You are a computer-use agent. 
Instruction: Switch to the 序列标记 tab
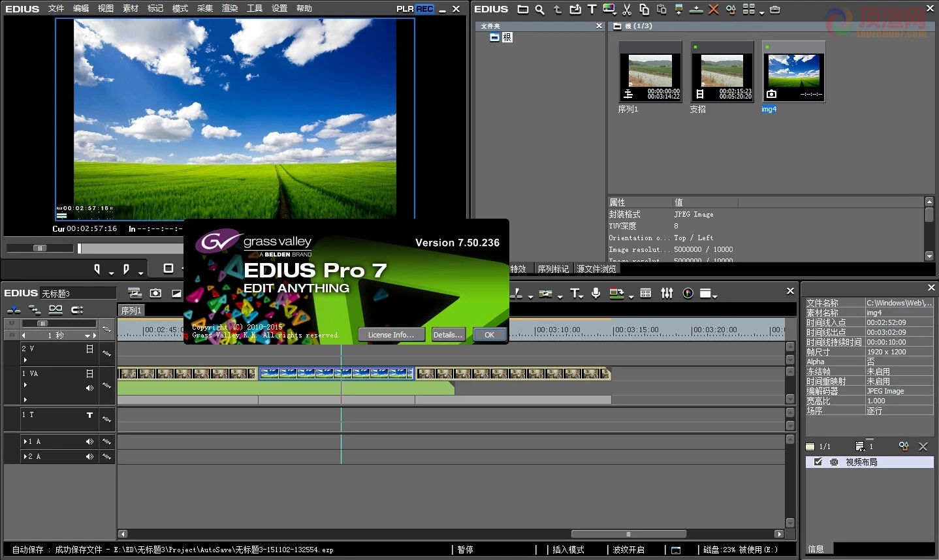pyautogui.click(x=553, y=269)
